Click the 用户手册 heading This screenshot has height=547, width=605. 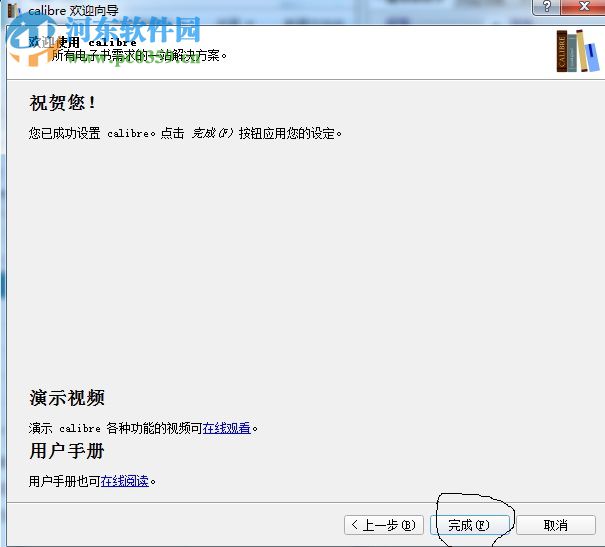coord(67,451)
